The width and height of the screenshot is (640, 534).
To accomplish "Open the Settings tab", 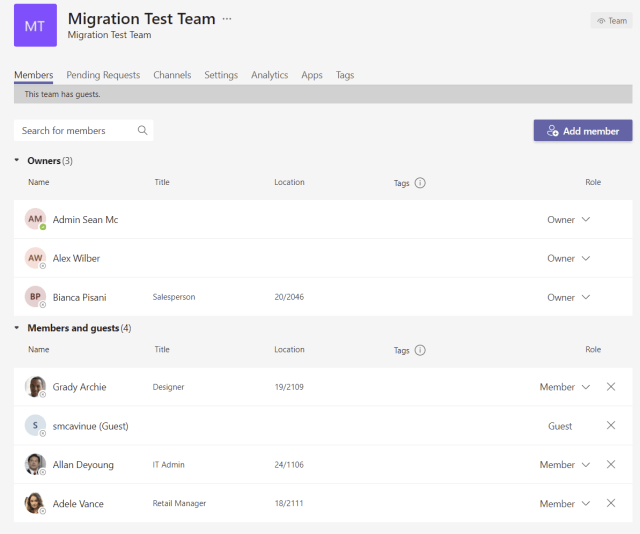I will 221,75.
